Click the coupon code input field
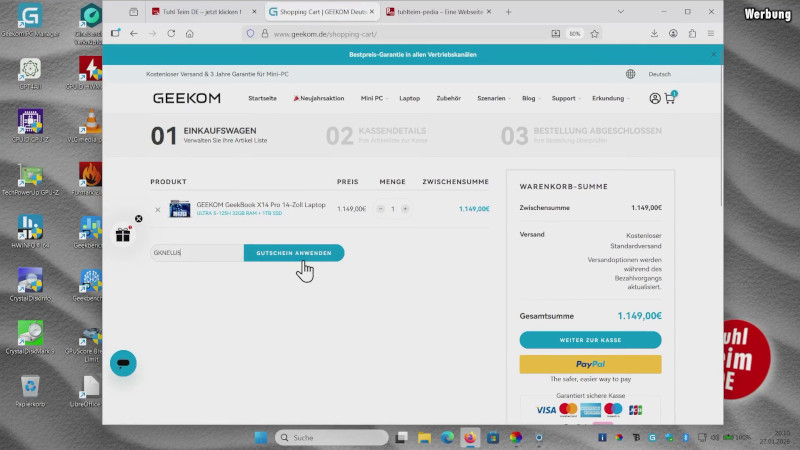The height and width of the screenshot is (450, 800). 196,253
